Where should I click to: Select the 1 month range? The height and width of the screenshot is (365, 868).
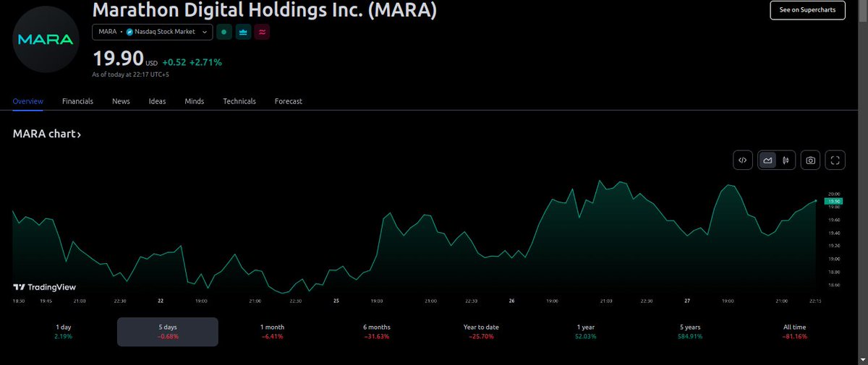pyautogui.click(x=273, y=332)
